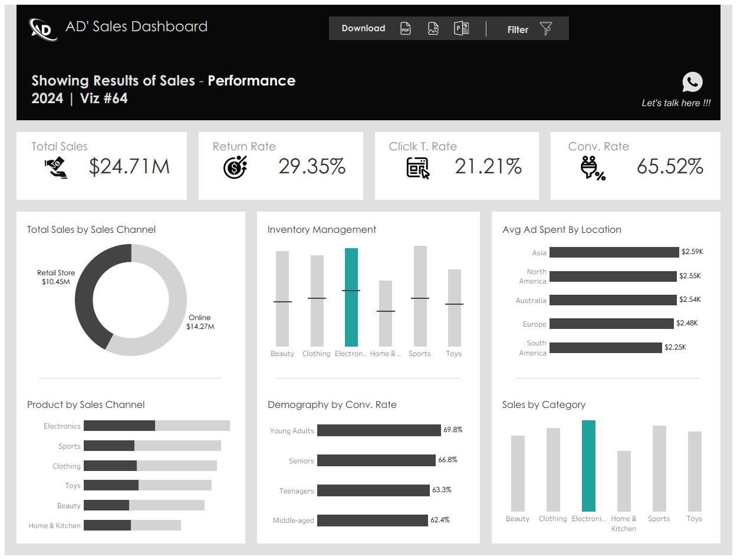Select Electronics bar in Product by Sales Channel
737x560 pixels.
coord(157,426)
